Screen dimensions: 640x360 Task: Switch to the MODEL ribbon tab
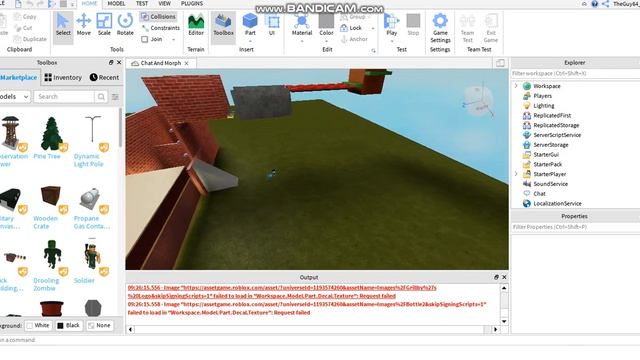116,3
